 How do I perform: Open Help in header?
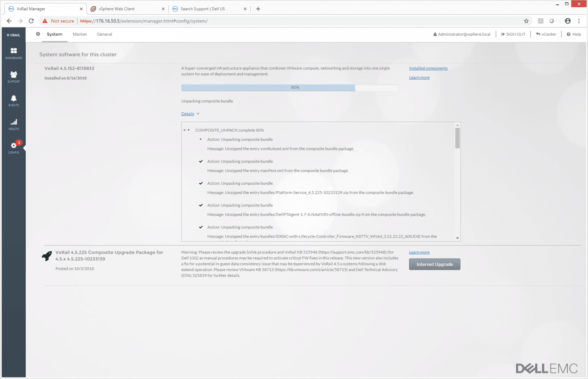(574, 34)
